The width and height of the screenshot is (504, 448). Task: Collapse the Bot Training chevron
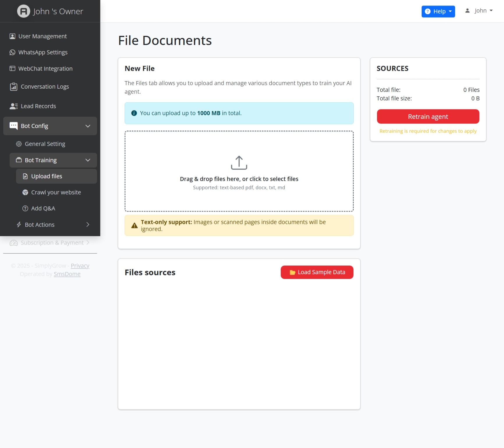(x=88, y=160)
